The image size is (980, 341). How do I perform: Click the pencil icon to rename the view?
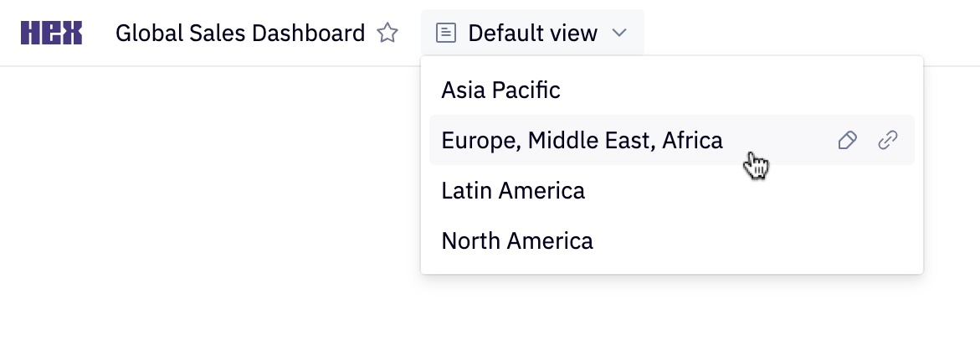point(847,141)
